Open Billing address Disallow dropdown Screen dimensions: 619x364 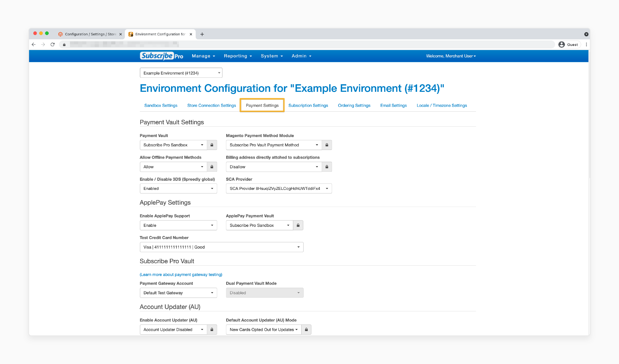(x=274, y=167)
